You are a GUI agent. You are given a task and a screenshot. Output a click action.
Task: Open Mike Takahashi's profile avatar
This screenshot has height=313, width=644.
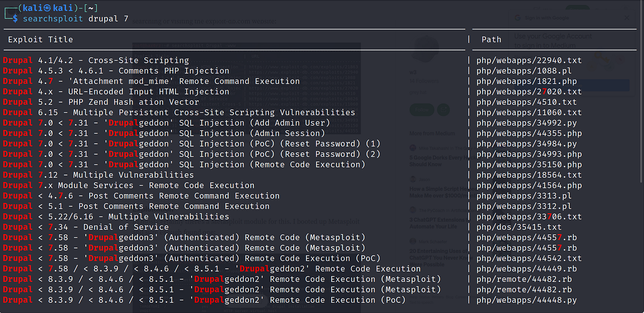(413, 147)
